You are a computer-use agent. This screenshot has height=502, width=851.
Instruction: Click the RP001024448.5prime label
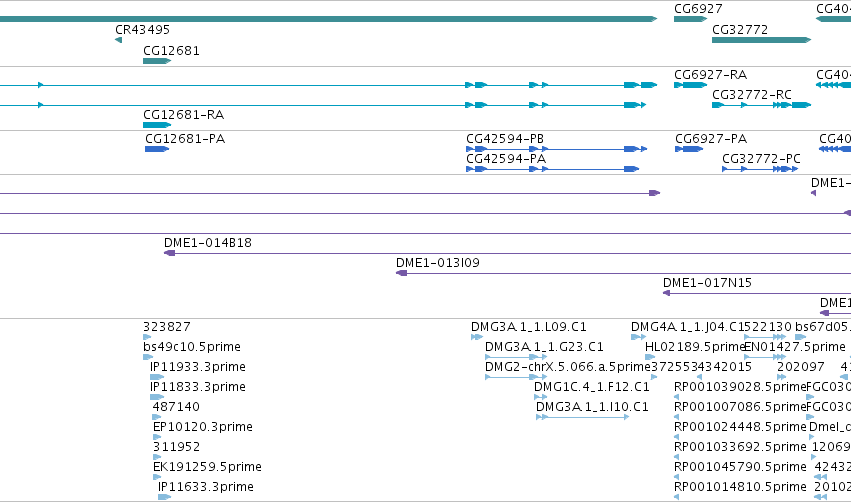coord(740,427)
